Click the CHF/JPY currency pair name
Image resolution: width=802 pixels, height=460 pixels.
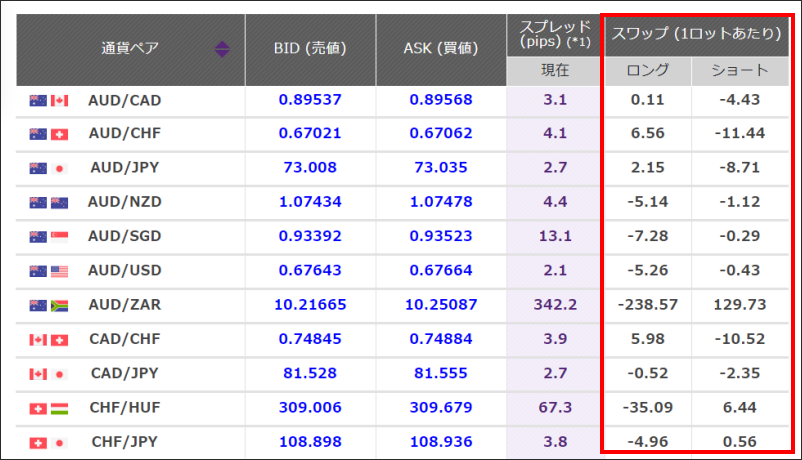pyautogui.click(x=125, y=441)
